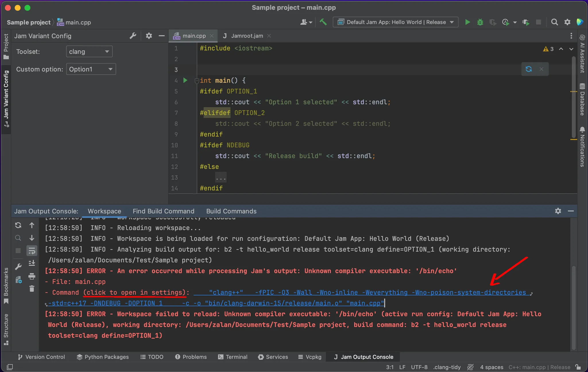
Task: Click the warnings count indicator
Action: (x=548, y=49)
